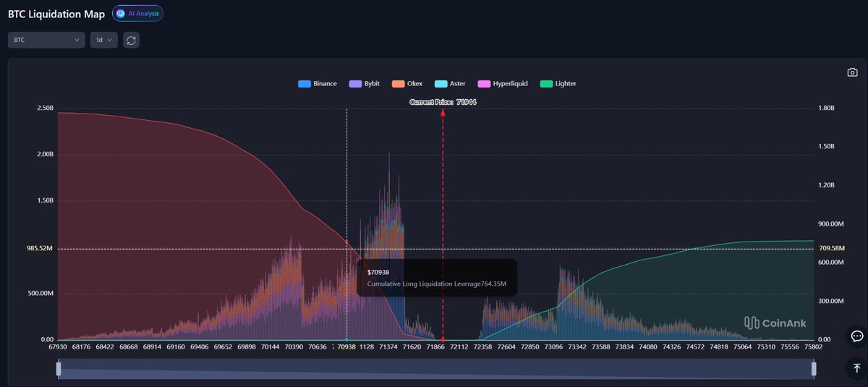Toggle Okex series in legend
868x387 pixels.
[x=408, y=84]
